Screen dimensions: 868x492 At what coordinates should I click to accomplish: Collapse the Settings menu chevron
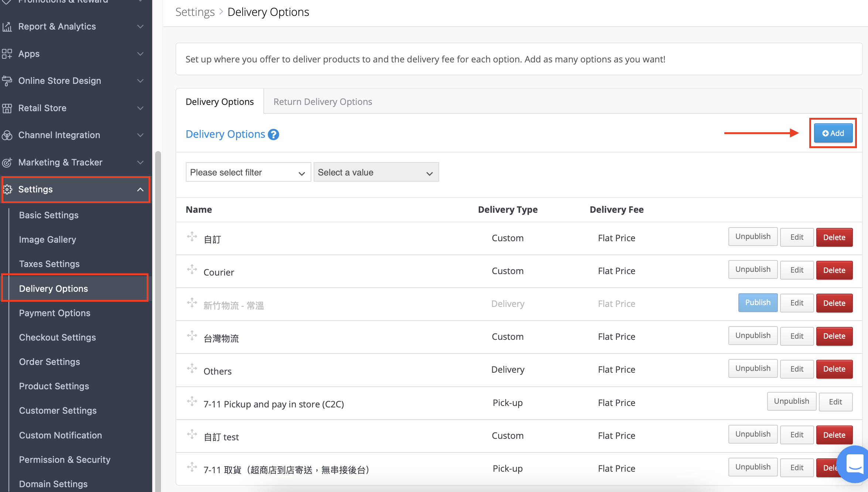(x=140, y=189)
